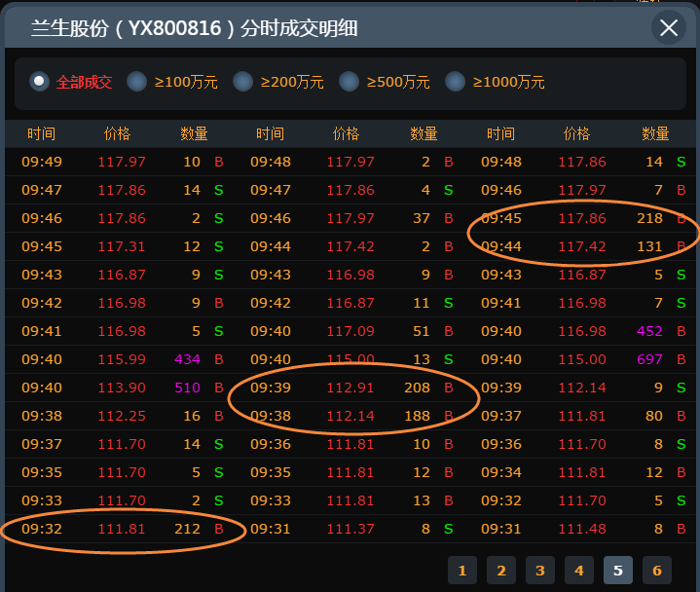
Task: Select the ≥100万元 filter radio
Action: pos(136,82)
